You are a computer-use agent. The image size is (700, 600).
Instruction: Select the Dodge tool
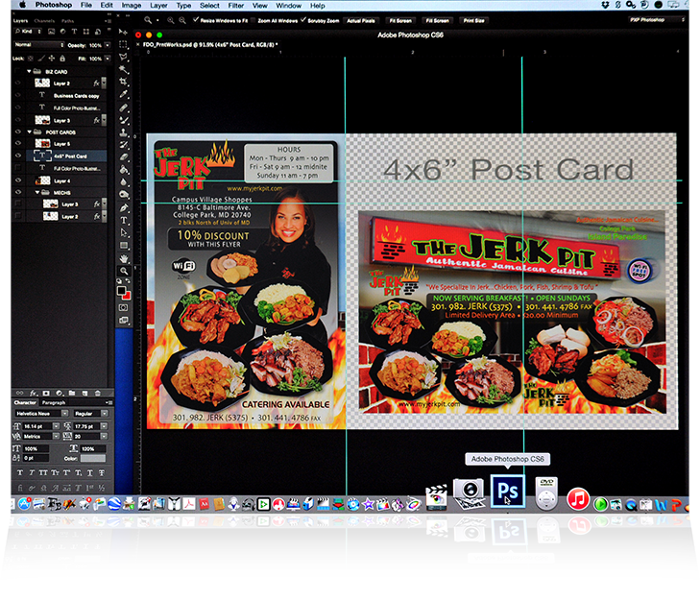coord(124,195)
